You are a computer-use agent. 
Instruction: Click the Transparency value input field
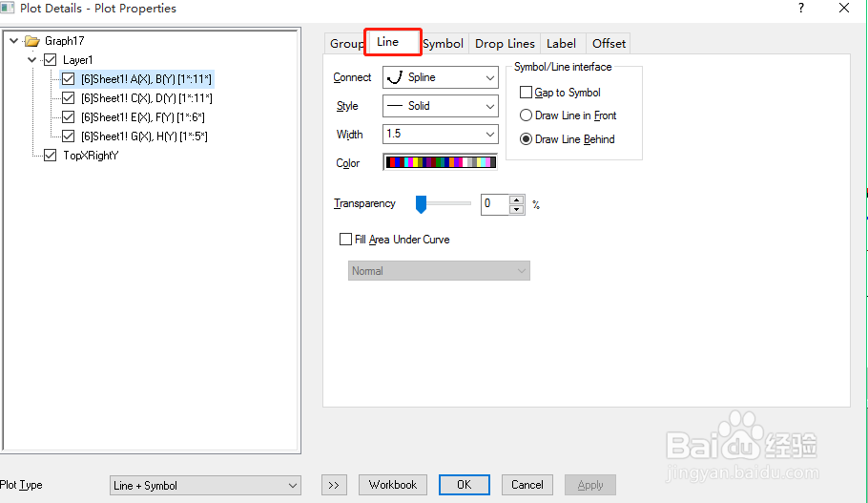pyautogui.click(x=494, y=204)
